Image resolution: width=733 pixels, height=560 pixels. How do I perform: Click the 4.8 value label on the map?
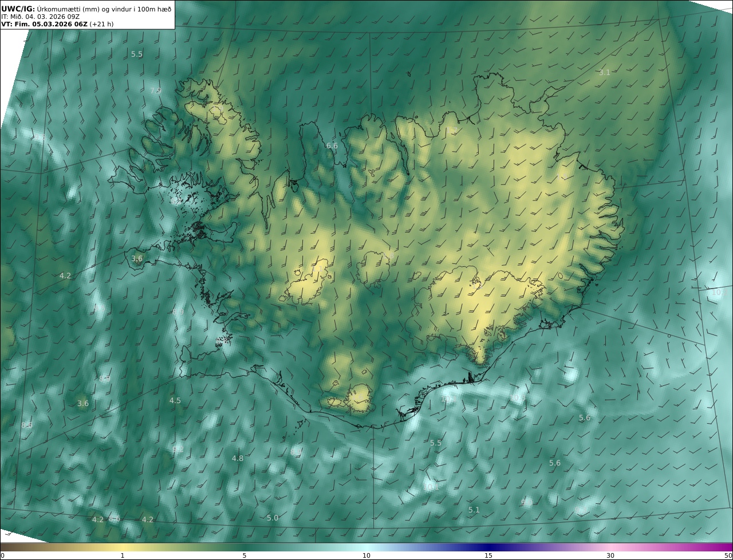[238, 458]
